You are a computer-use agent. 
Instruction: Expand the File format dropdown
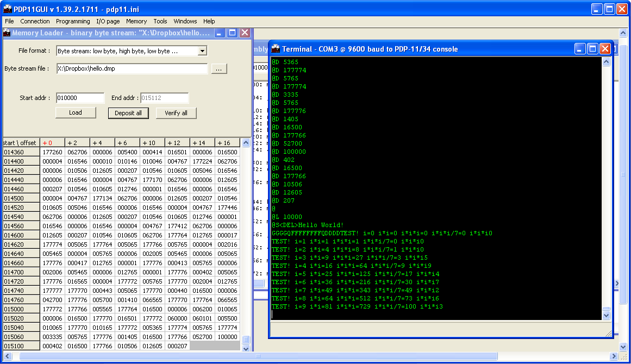pos(202,51)
